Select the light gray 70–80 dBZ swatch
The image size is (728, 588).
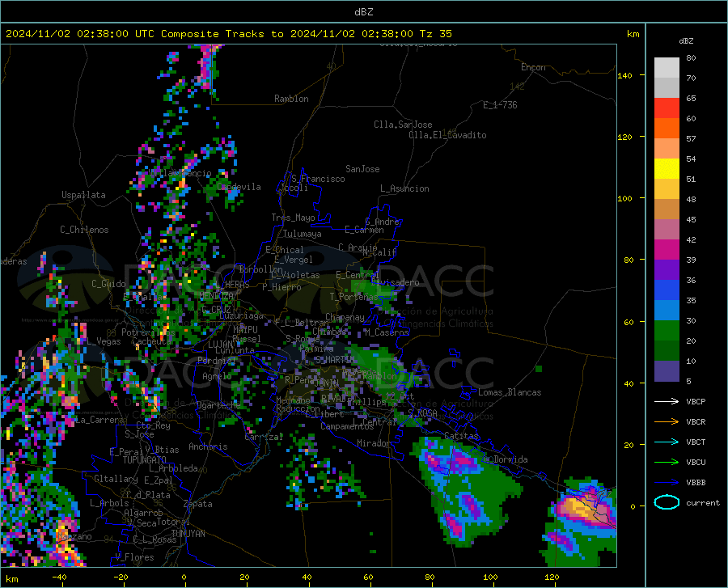tap(667, 68)
